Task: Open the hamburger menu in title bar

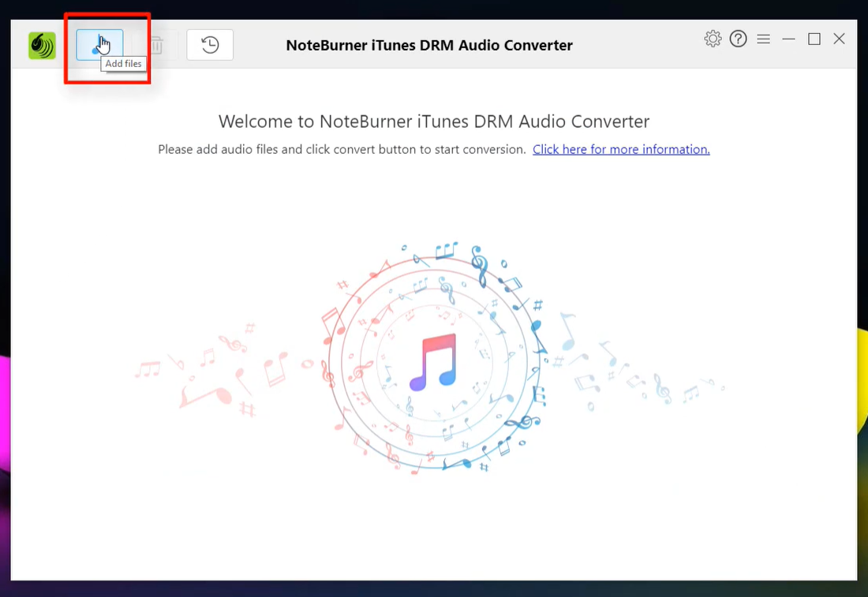Action: (x=763, y=39)
